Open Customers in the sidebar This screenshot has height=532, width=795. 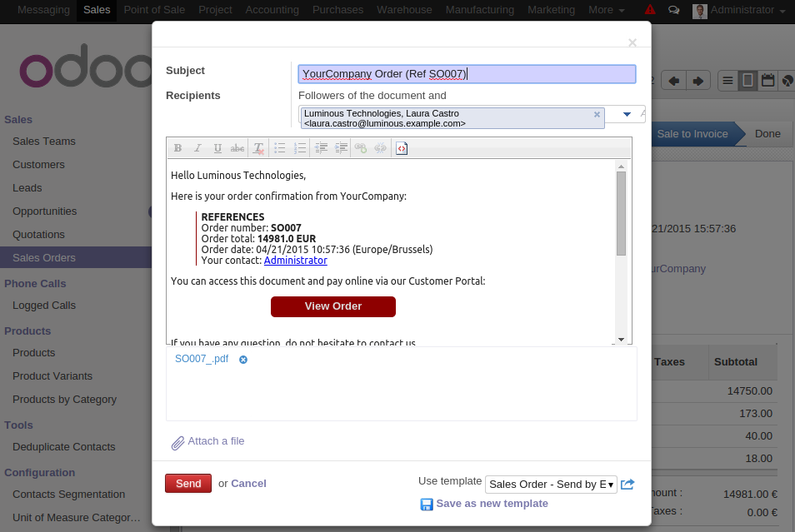click(x=38, y=165)
